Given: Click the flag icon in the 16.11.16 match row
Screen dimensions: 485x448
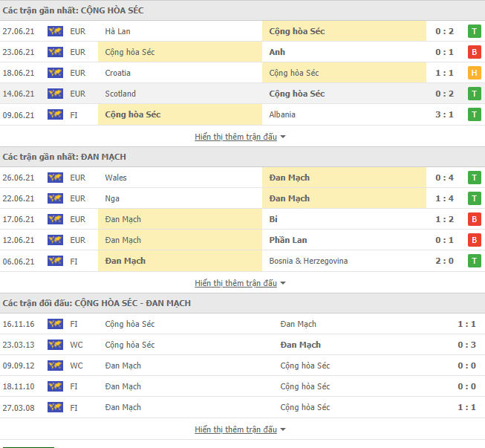Looking at the screenshot, I should 54,324.
